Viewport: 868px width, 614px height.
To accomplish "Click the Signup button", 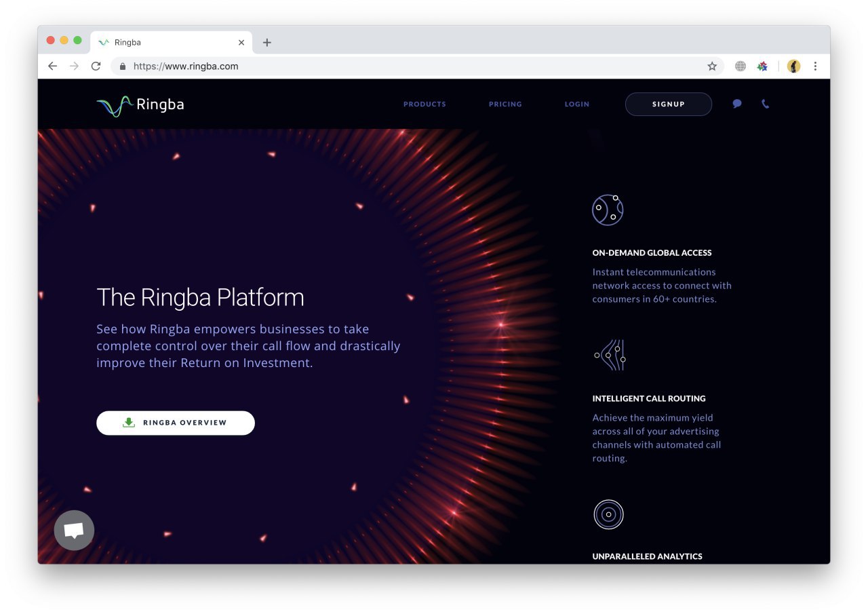I will (x=669, y=104).
